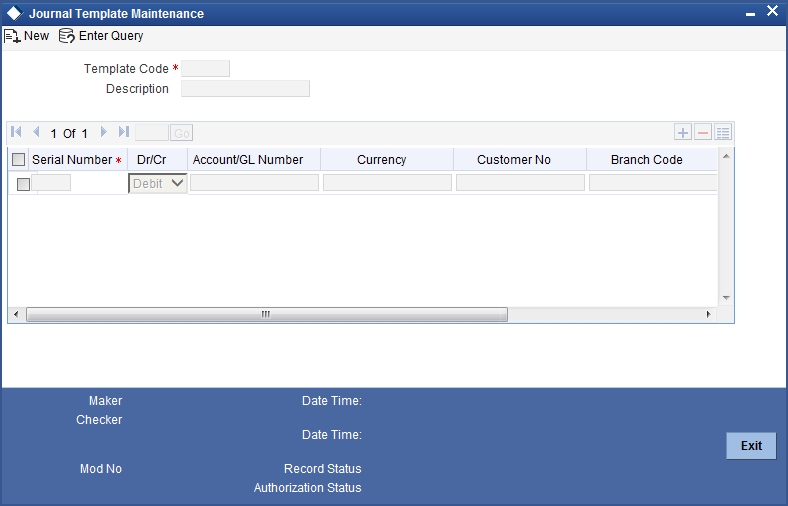The image size is (788, 506).
Task: Click the Currency cell input
Action: [387, 182]
